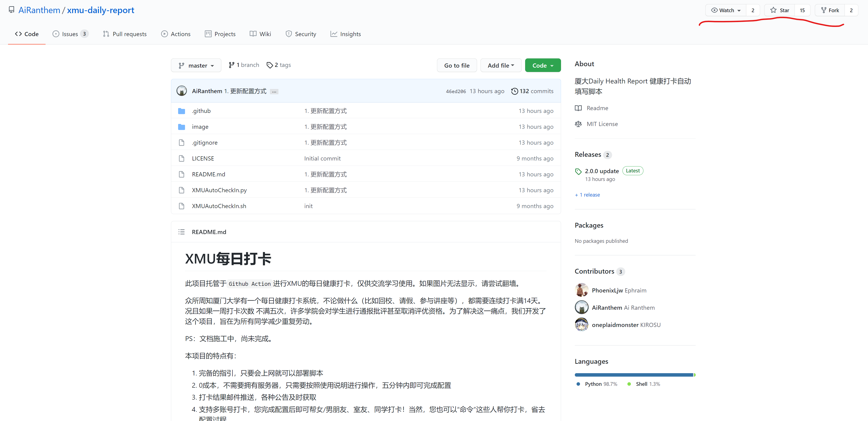Open the green Code dropdown
Viewport: 868px width, 421px height.
point(543,65)
